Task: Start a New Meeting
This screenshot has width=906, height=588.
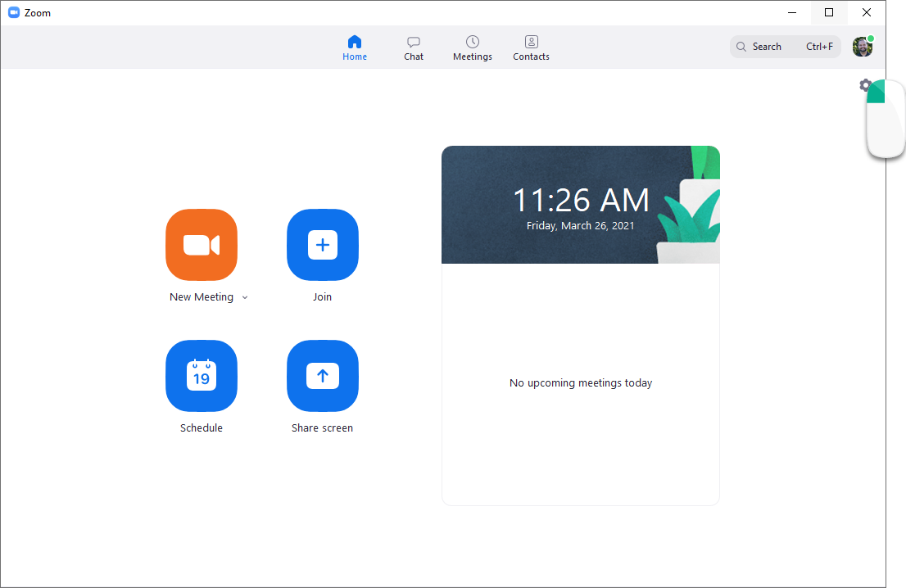Action: [202, 245]
